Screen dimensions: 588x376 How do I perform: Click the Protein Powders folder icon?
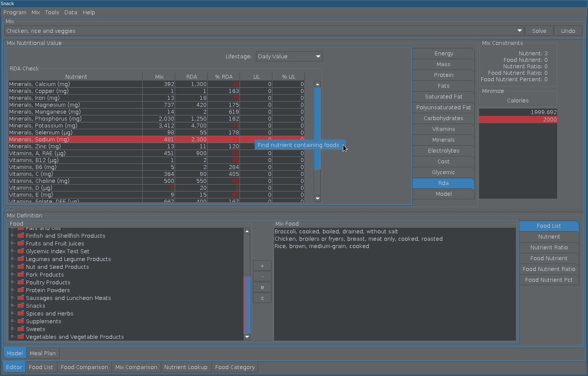pos(20,290)
